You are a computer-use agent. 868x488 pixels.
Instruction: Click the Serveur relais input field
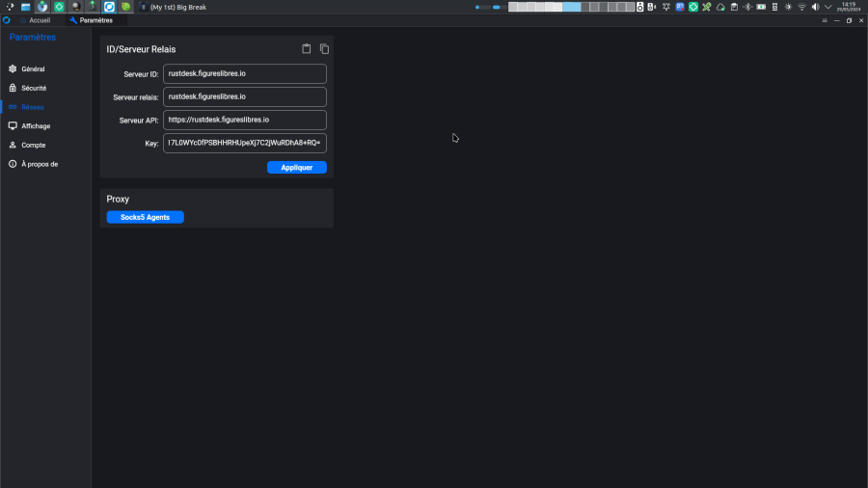(x=245, y=96)
